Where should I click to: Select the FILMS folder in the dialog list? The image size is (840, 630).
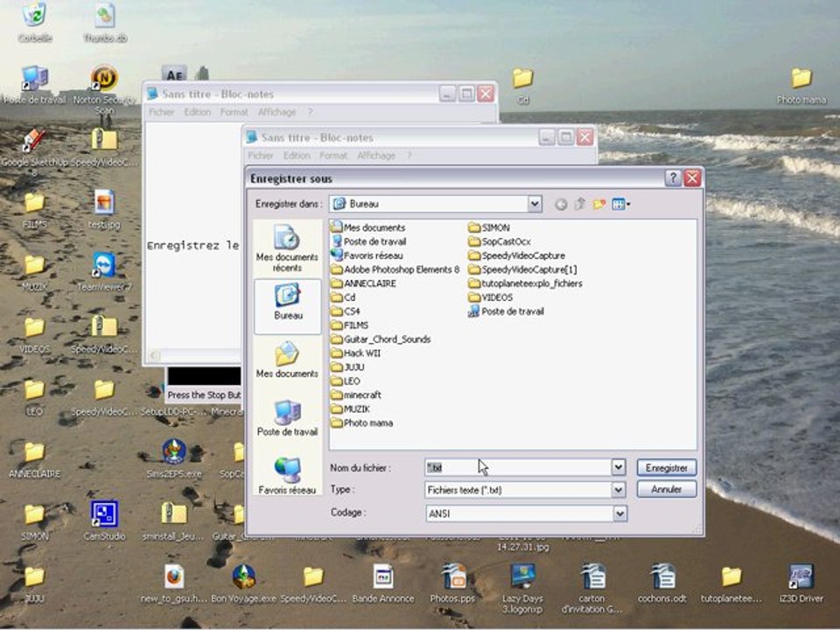coord(350,325)
